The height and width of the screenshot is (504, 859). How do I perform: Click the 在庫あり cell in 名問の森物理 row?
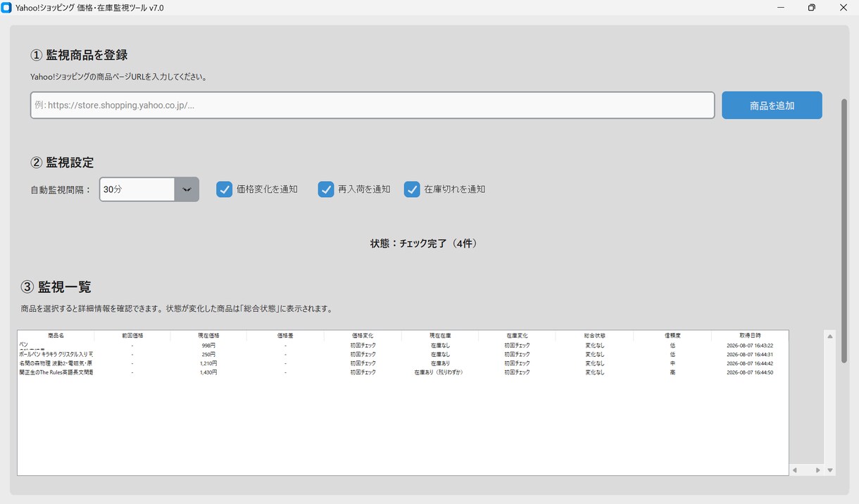tap(440, 363)
